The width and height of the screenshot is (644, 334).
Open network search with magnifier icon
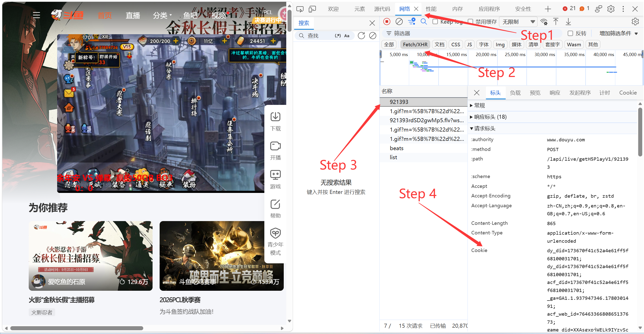tap(424, 22)
